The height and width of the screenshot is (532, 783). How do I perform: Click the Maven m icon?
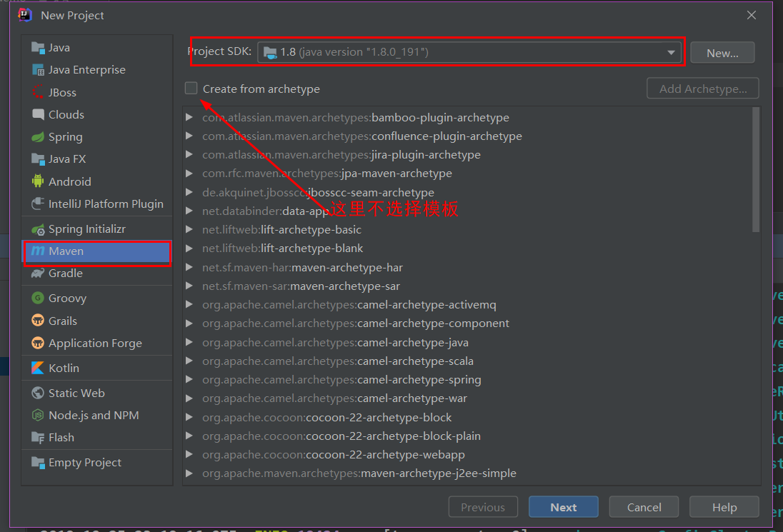pyautogui.click(x=38, y=251)
